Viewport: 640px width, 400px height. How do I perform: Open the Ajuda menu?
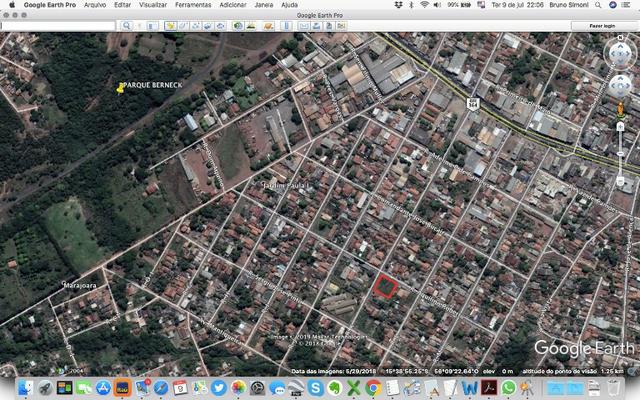[289, 5]
